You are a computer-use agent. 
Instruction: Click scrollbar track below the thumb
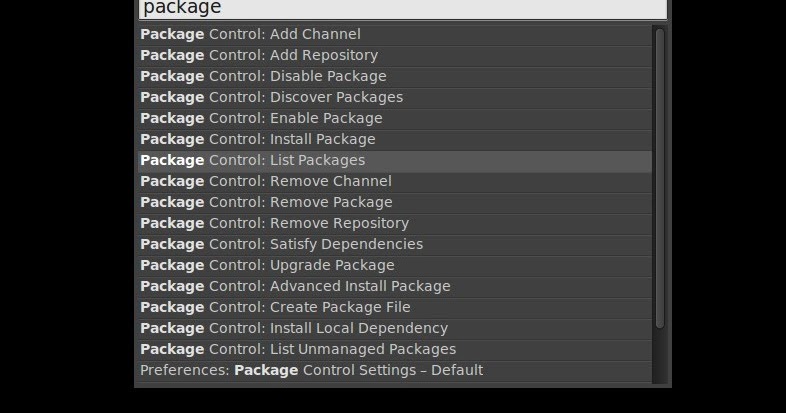pos(659,355)
